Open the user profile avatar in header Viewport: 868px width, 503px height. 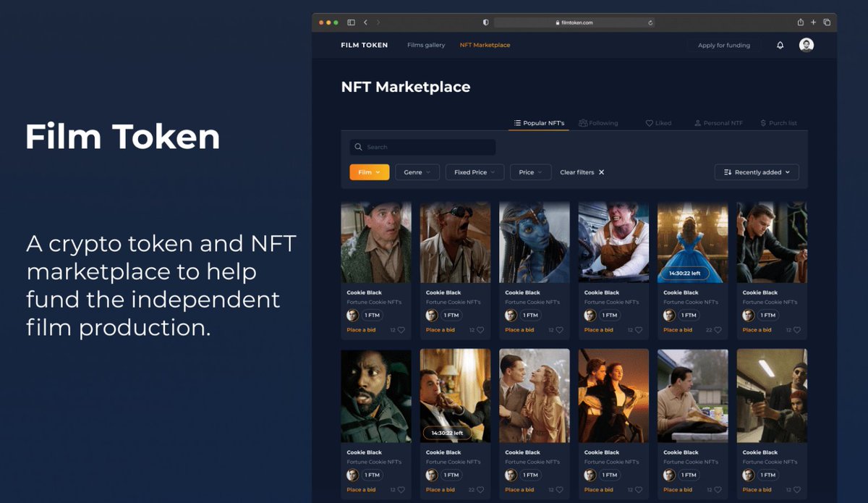point(807,45)
